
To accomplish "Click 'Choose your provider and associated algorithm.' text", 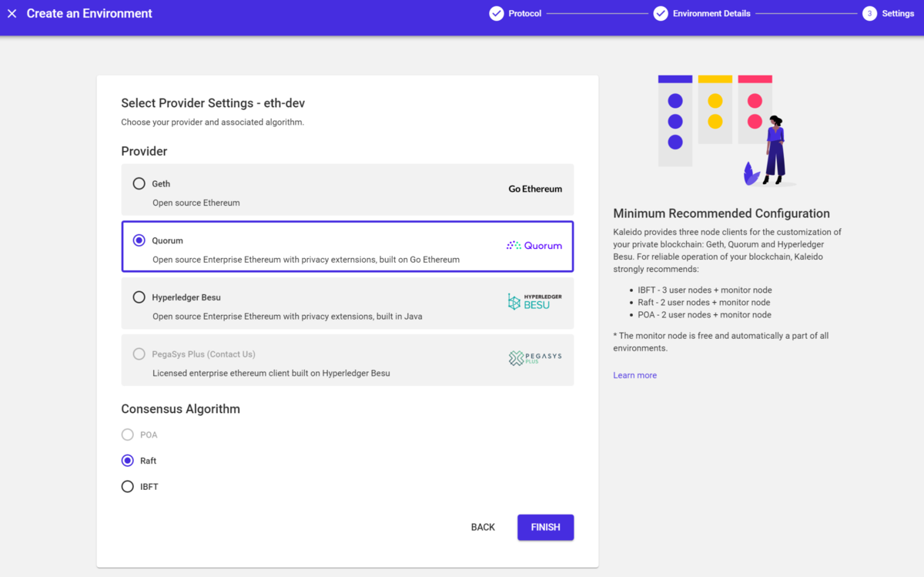I will click(x=213, y=122).
